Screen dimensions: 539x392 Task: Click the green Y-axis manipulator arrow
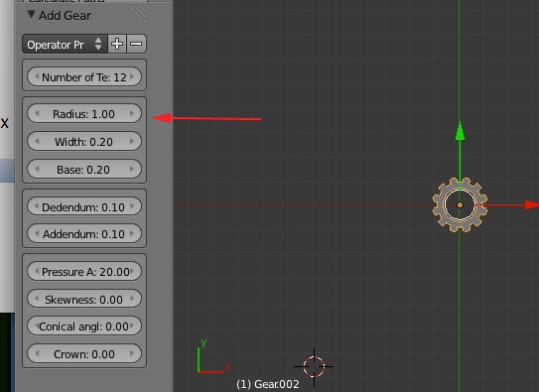[x=460, y=131]
